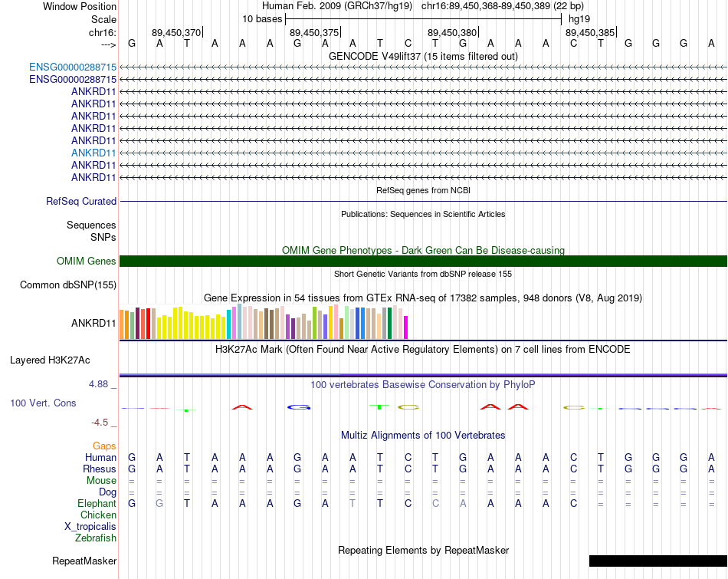Click the '--->' sequence direction label
The height and width of the screenshot is (579, 728).
pyautogui.click(x=108, y=44)
